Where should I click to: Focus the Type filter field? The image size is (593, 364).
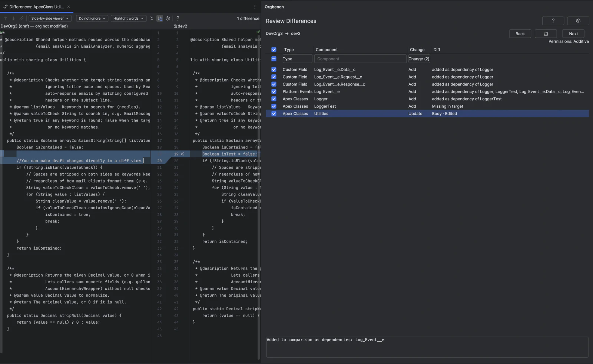coord(297,59)
